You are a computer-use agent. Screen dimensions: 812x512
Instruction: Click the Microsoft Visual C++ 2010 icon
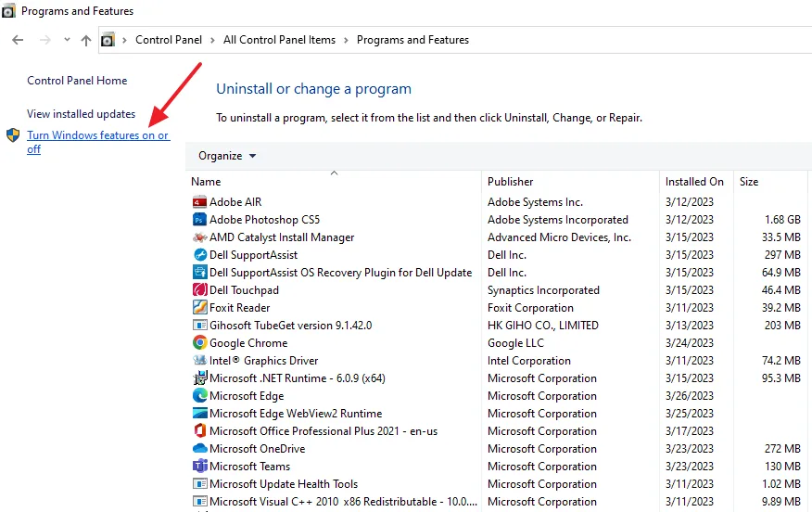click(x=200, y=502)
